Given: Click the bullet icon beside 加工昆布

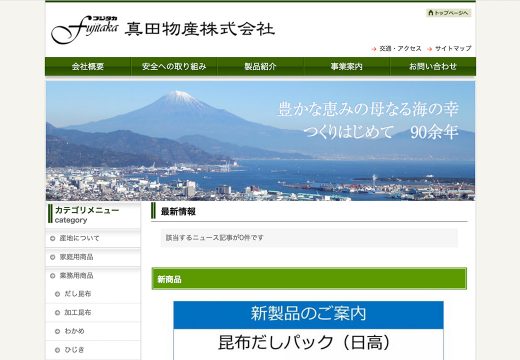Looking at the screenshot, I should point(57,313).
